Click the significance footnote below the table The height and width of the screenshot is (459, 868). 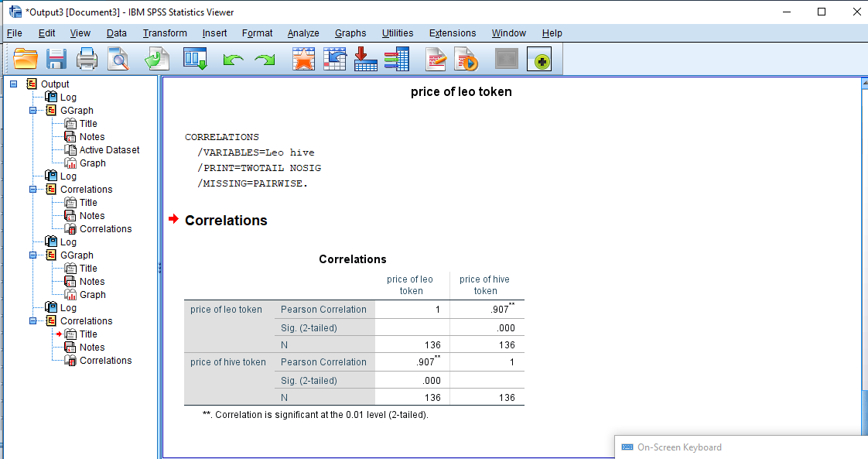tap(316, 415)
